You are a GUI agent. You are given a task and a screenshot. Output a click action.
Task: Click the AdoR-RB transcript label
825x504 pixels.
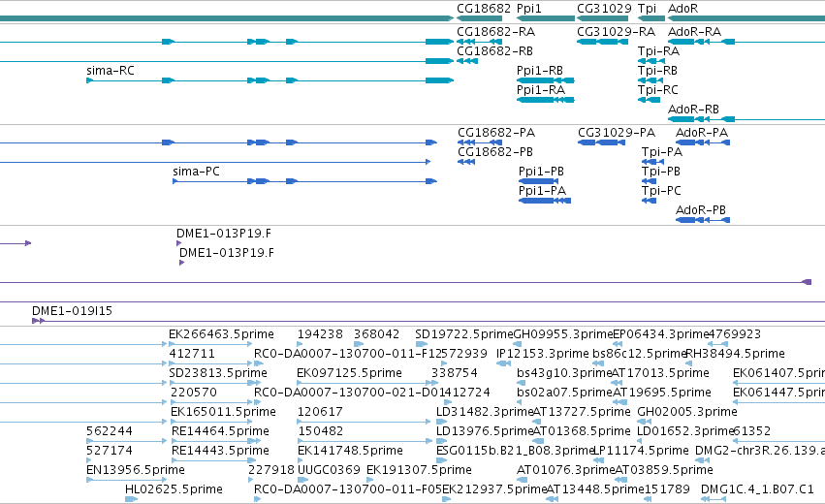point(693,110)
